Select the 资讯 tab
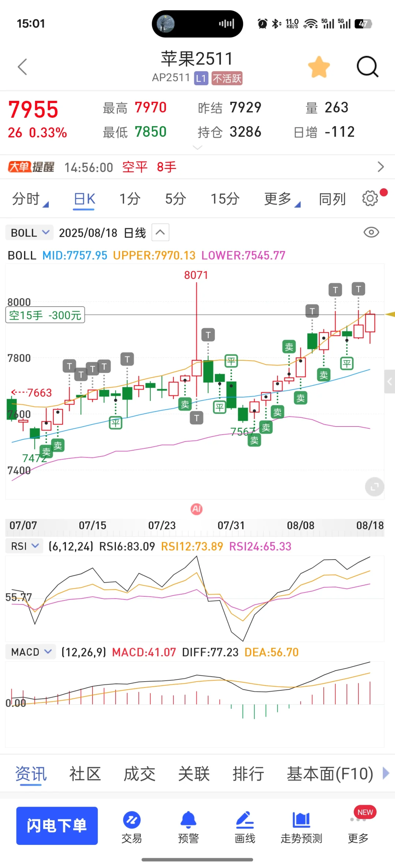395x868 pixels. [x=31, y=774]
